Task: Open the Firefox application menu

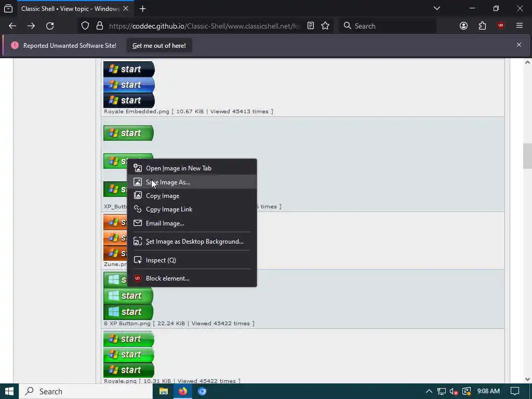Action: (x=520, y=26)
